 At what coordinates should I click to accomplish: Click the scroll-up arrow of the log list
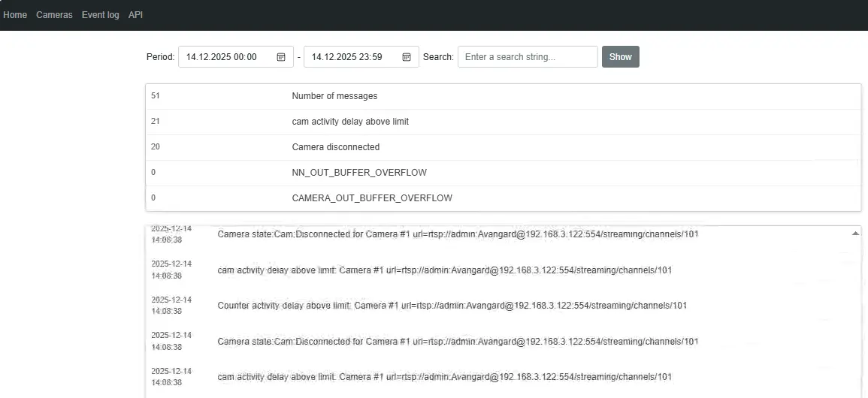pyautogui.click(x=855, y=234)
